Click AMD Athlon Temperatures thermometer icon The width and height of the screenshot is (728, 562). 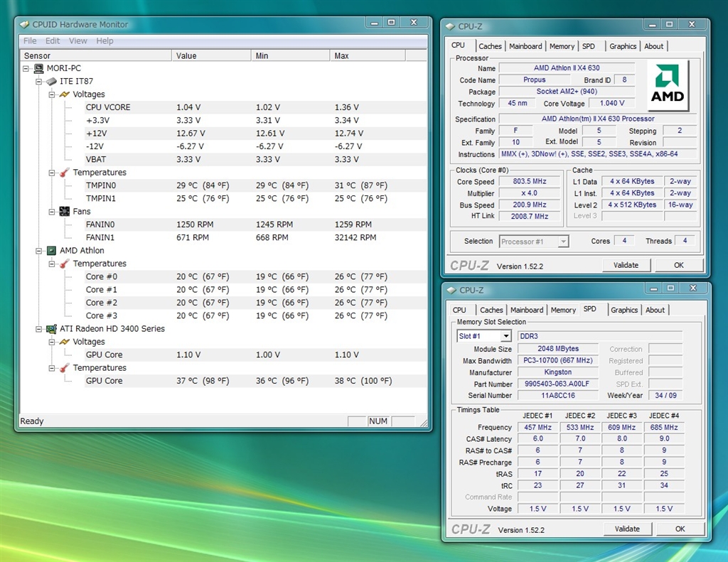64,264
